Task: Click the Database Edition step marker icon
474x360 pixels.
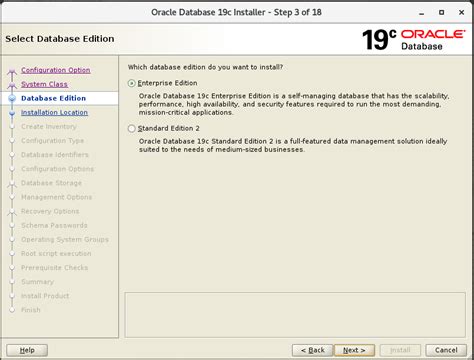Action: click(x=12, y=98)
